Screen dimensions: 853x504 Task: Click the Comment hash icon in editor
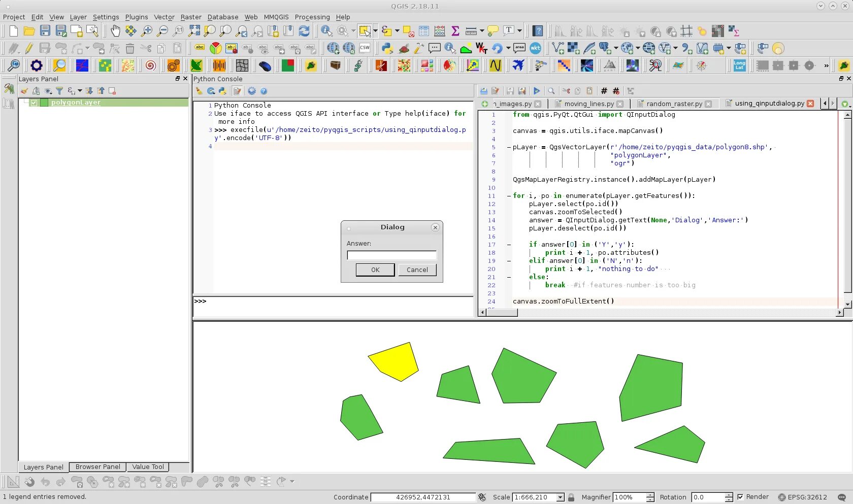tap(604, 91)
